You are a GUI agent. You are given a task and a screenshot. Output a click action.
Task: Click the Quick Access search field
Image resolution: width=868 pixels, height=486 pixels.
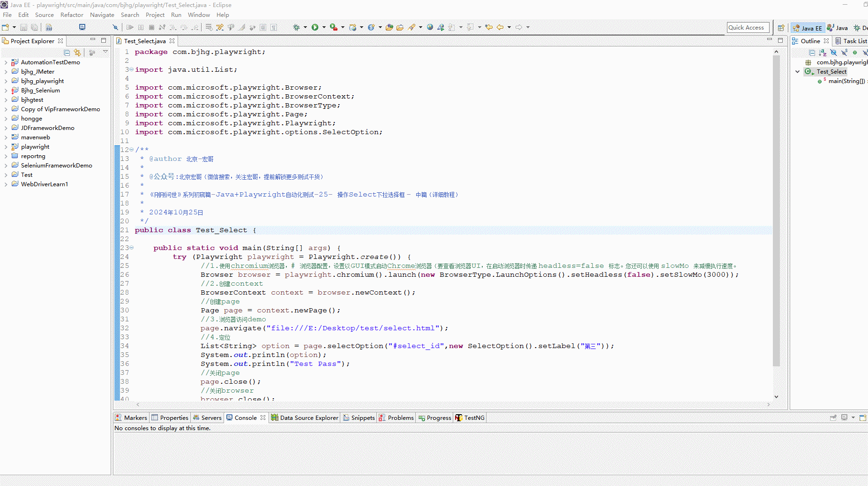[748, 28]
